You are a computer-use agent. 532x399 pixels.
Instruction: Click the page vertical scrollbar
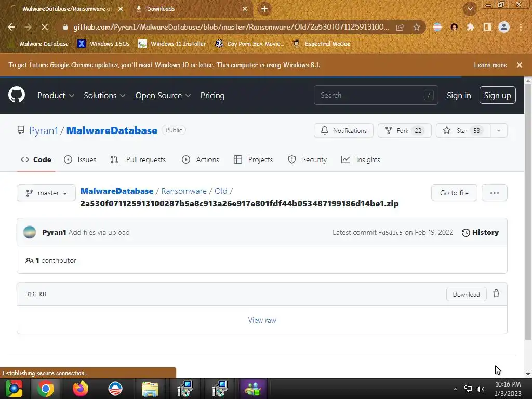528,212
